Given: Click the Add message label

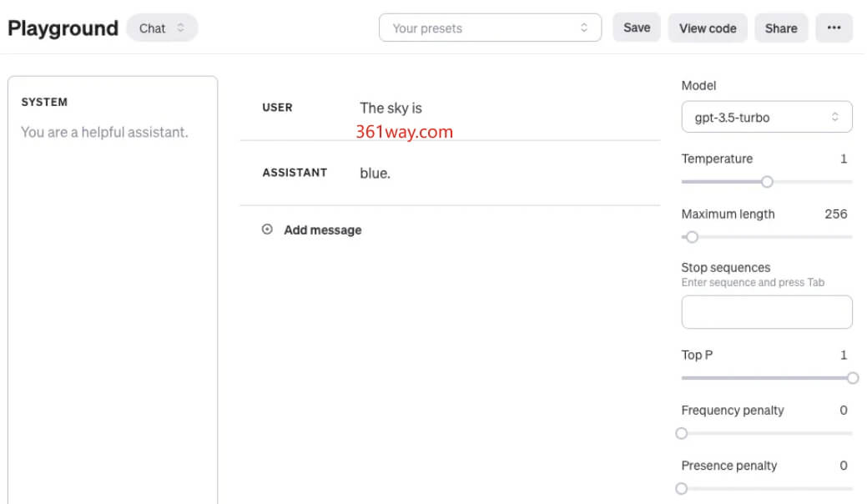Looking at the screenshot, I should tap(322, 229).
